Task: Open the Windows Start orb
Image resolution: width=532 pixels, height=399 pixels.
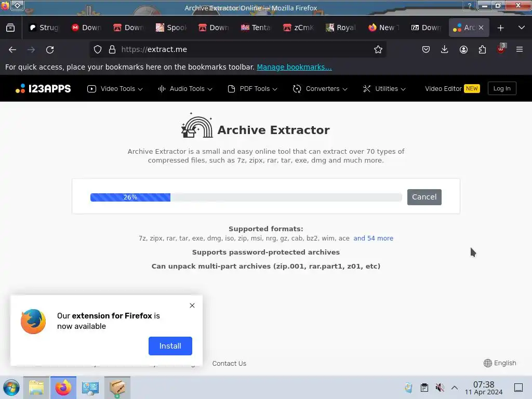Action: coord(11,388)
